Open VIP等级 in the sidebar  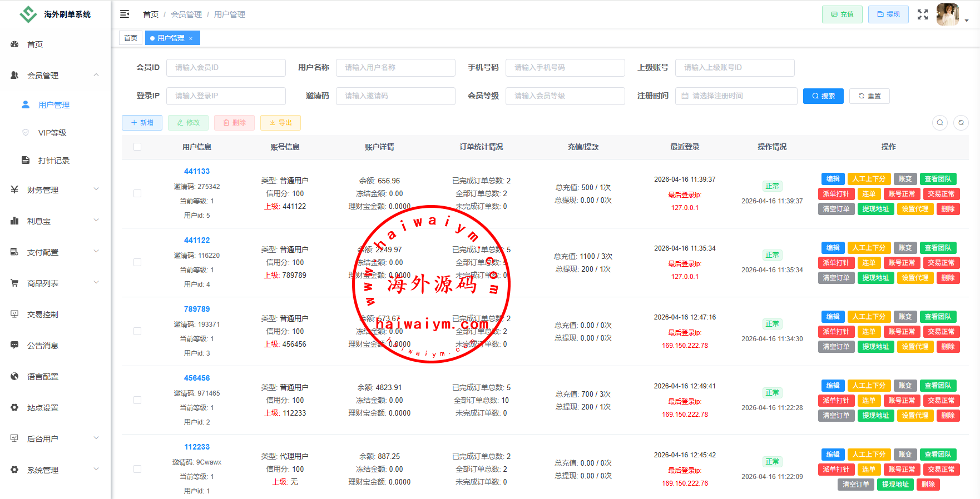(52, 133)
